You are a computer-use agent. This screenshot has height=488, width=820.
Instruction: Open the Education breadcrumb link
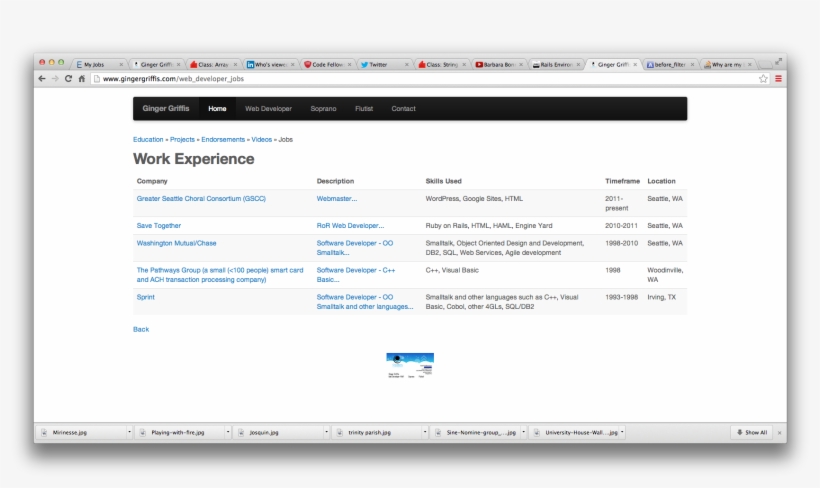click(x=148, y=140)
